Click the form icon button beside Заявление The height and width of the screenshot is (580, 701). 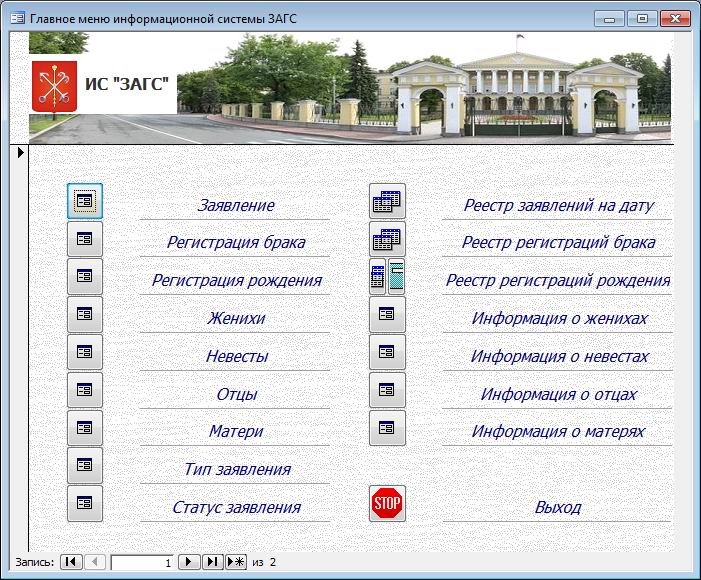point(85,201)
